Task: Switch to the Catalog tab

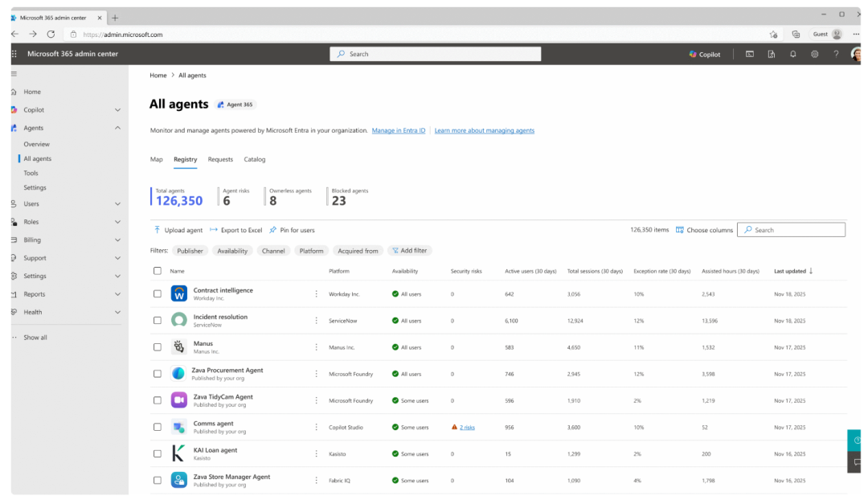Action: pyautogui.click(x=255, y=159)
